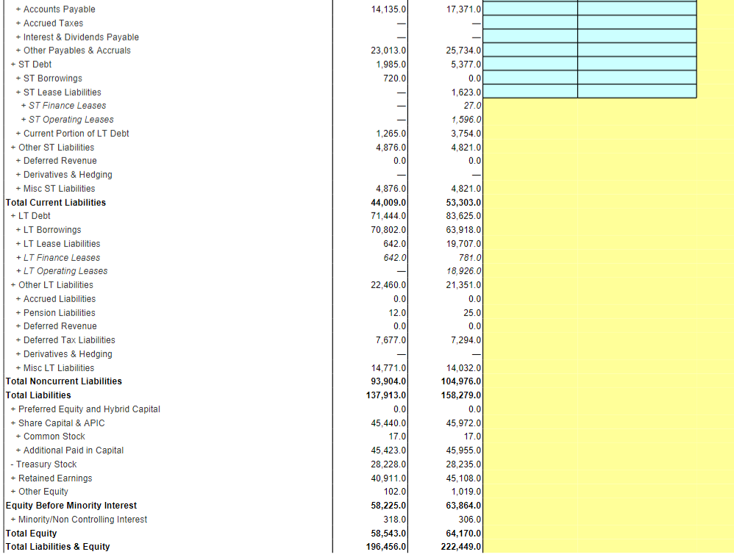This screenshot has height=560, width=734.
Task: Select LT Borrowings value 70,802.0
Action: click(388, 230)
